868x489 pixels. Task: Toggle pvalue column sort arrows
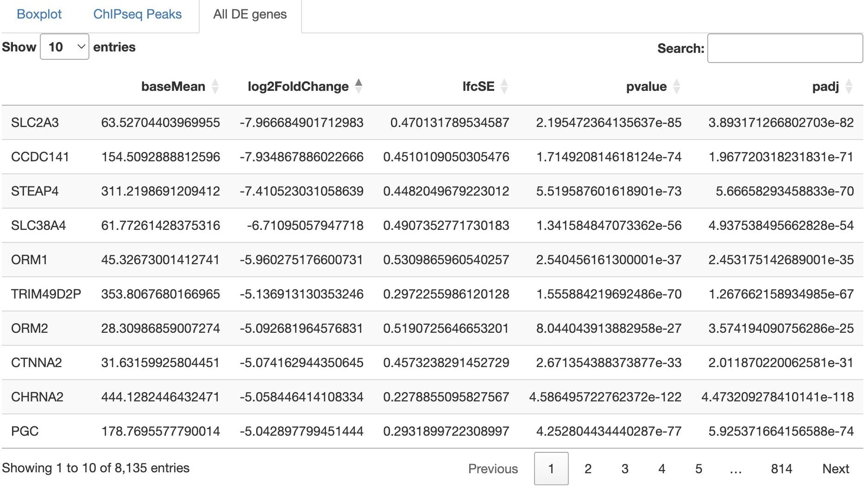click(677, 87)
